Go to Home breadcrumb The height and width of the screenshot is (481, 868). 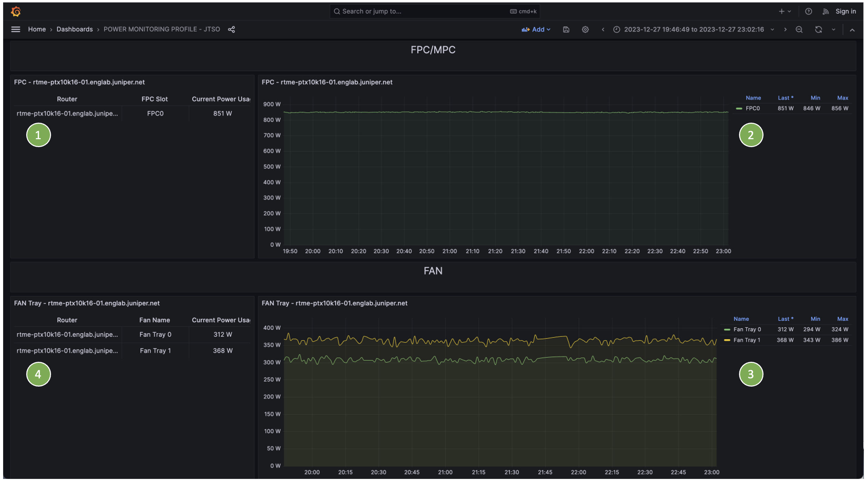(37, 29)
